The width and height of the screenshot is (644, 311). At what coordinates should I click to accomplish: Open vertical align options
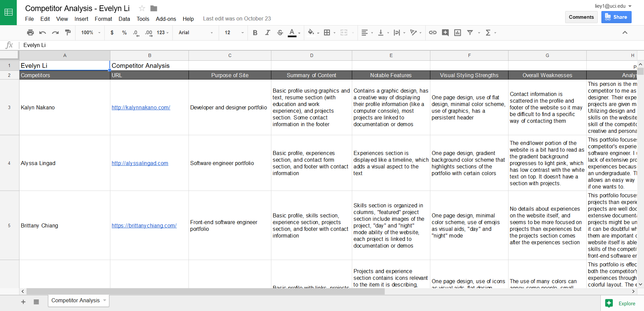[381, 33]
